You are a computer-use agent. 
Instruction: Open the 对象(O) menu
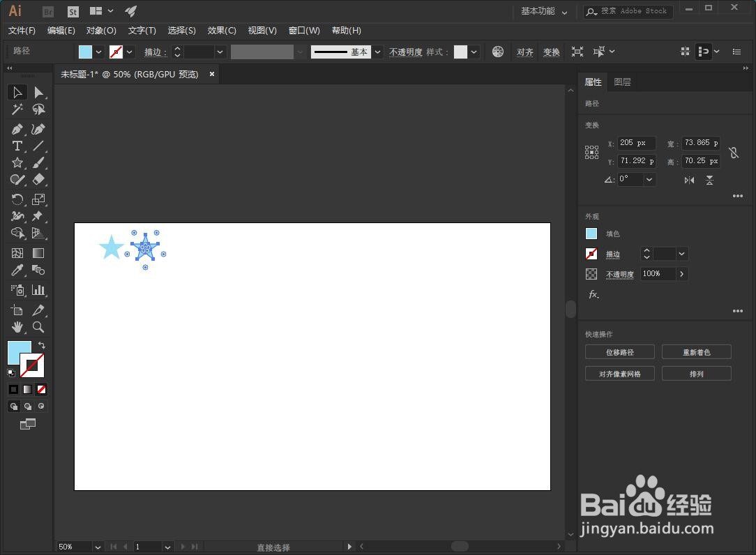pyautogui.click(x=101, y=31)
